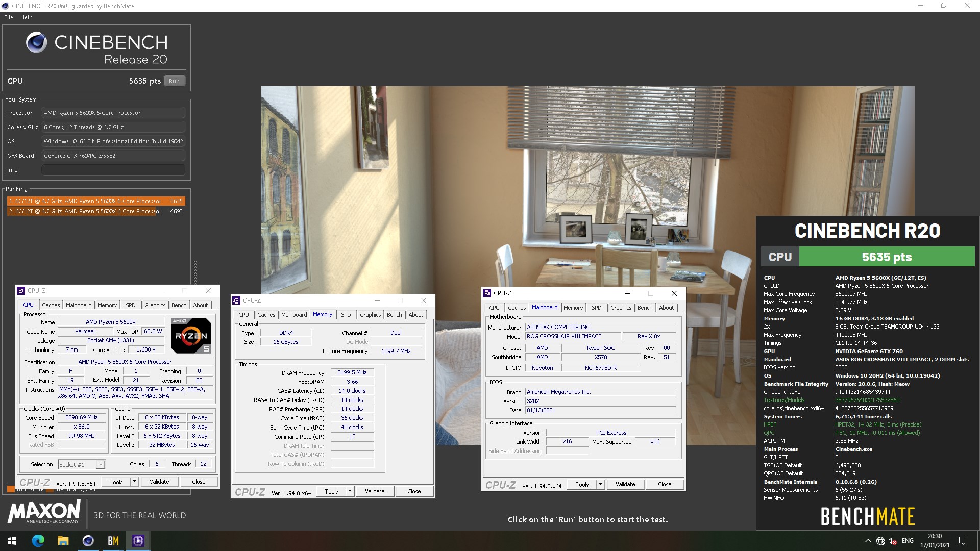This screenshot has height=551, width=980.
Task: Open the File menu
Action: point(9,17)
